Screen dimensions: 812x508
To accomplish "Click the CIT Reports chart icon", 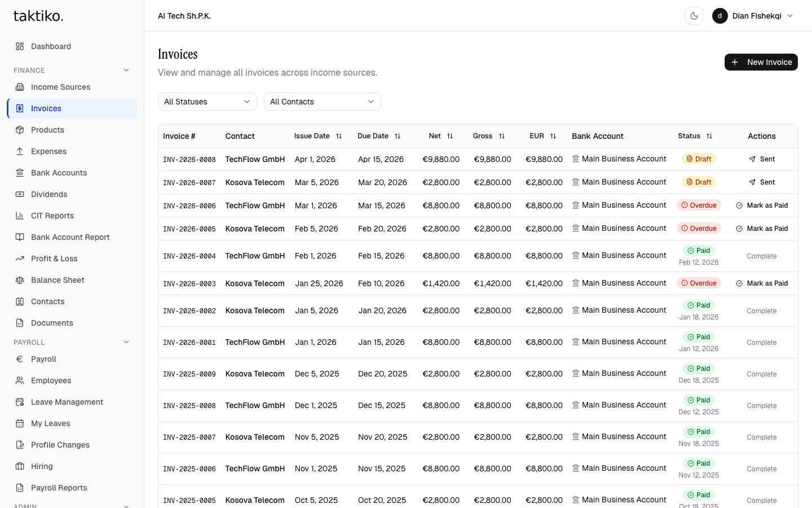I will tap(20, 216).
